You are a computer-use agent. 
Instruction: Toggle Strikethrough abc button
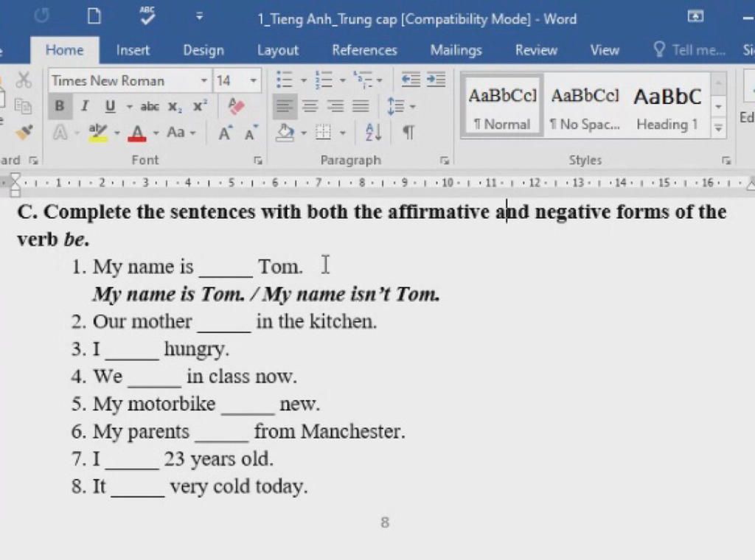click(150, 106)
